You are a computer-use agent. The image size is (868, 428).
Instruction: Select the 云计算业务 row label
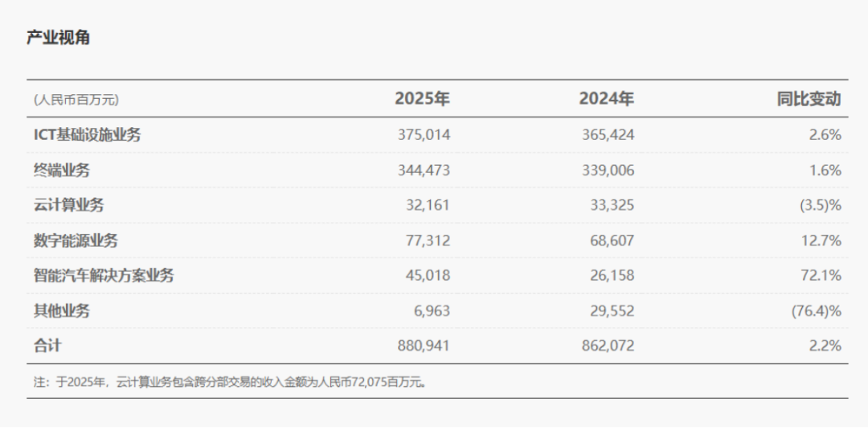pos(68,205)
